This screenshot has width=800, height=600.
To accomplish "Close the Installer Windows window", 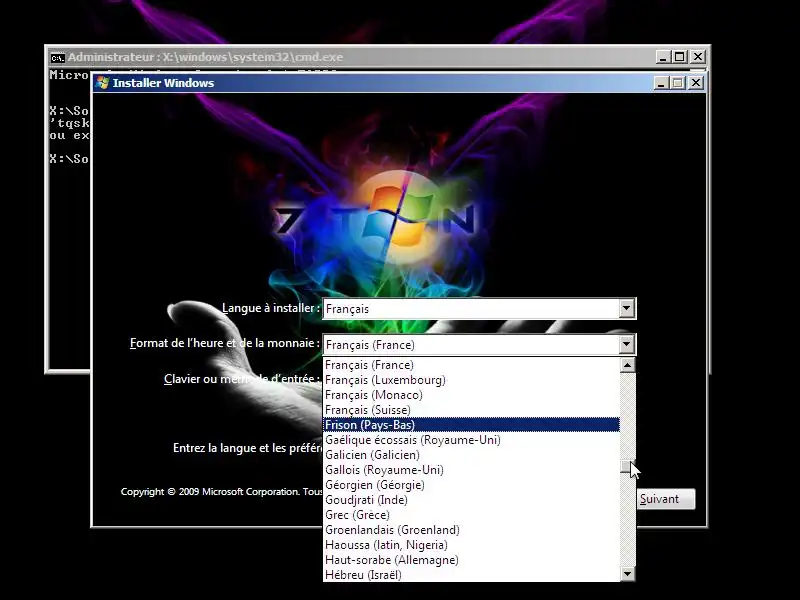I will coord(696,83).
